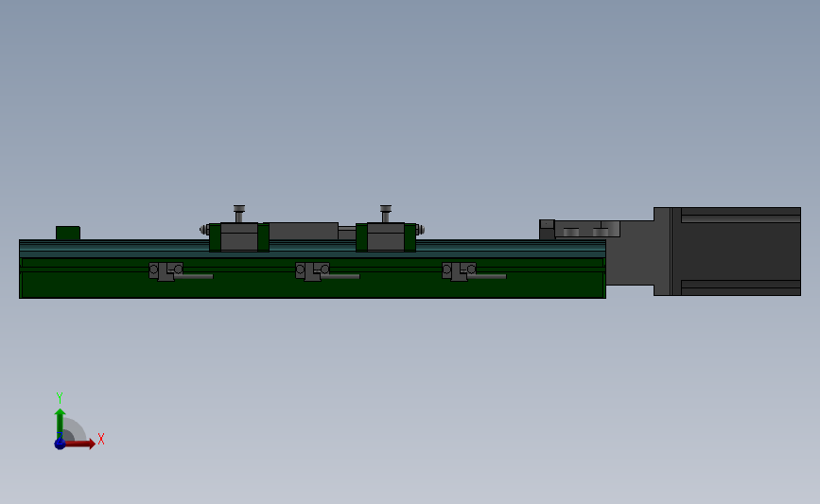Select the gray coupling housing between rail and motor
The width and height of the screenshot is (820, 504).
click(x=630, y=253)
